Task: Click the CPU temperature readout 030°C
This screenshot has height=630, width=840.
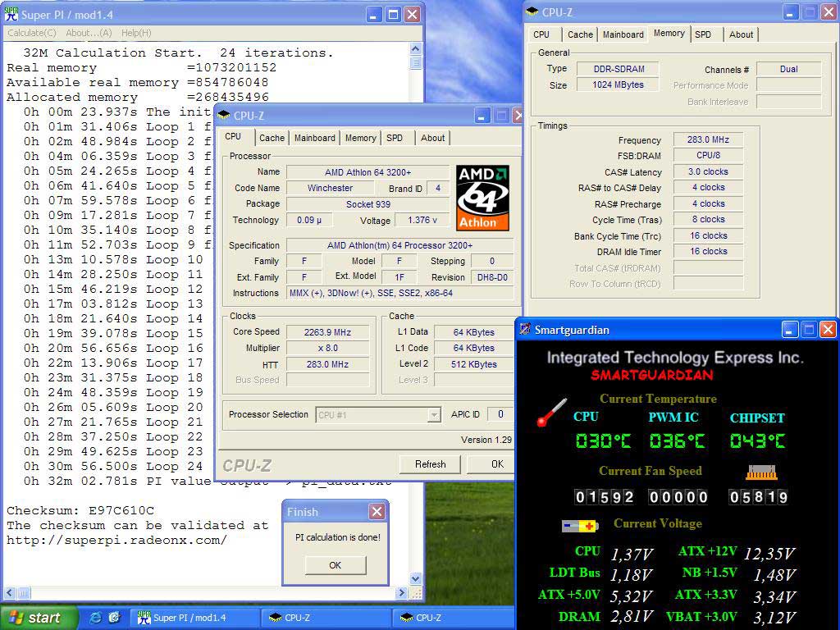Action: coord(603,441)
